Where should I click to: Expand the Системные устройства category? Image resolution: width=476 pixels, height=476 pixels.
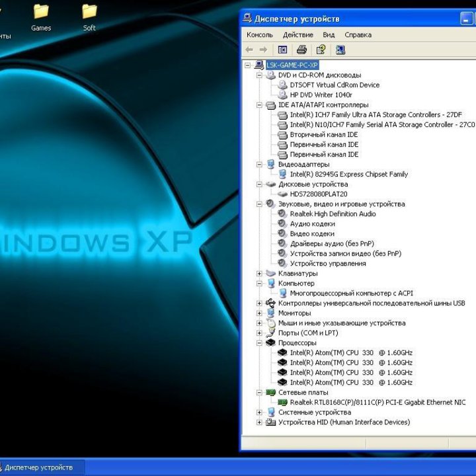coord(260,413)
